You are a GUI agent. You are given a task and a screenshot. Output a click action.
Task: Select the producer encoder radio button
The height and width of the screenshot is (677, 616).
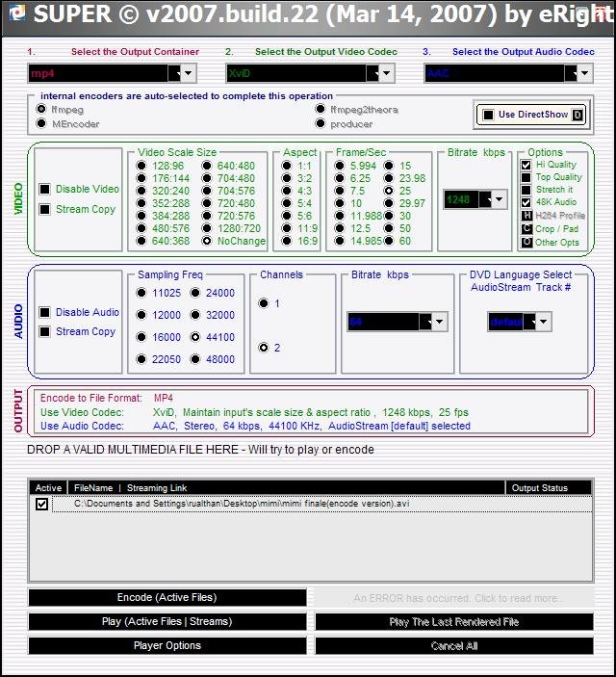click(321, 123)
